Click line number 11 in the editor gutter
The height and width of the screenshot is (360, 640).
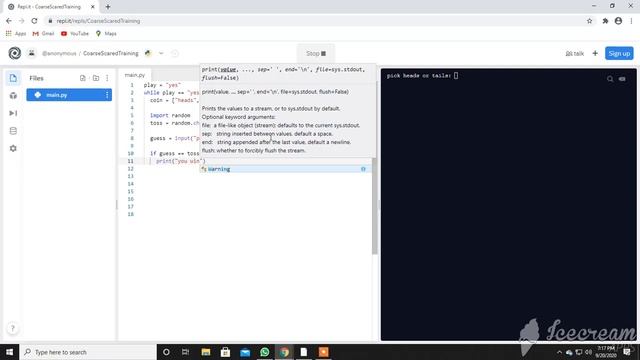(x=131, y=161)
